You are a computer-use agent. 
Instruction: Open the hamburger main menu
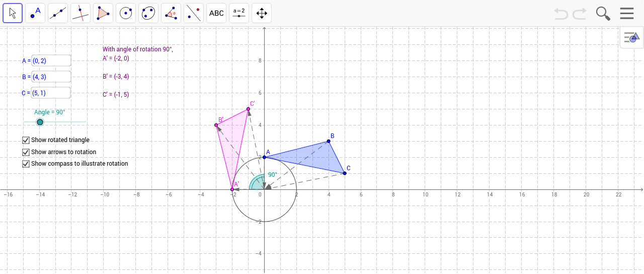[x=627, y=13]
